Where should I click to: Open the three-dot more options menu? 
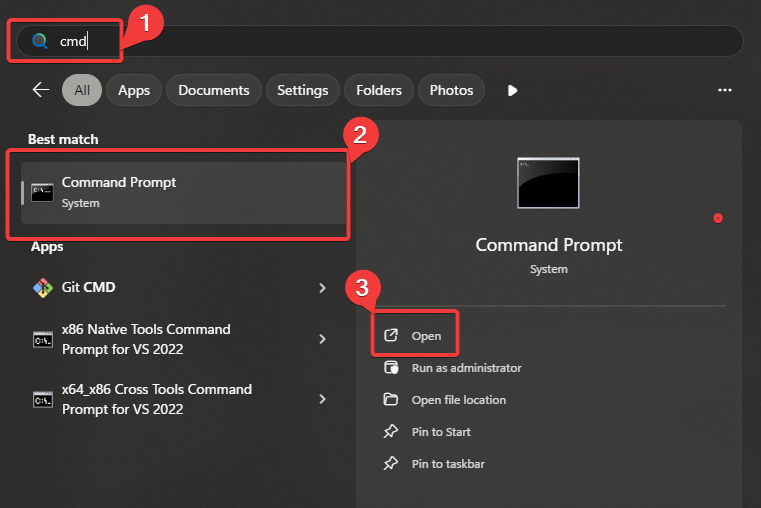click(x=725, y=90)
